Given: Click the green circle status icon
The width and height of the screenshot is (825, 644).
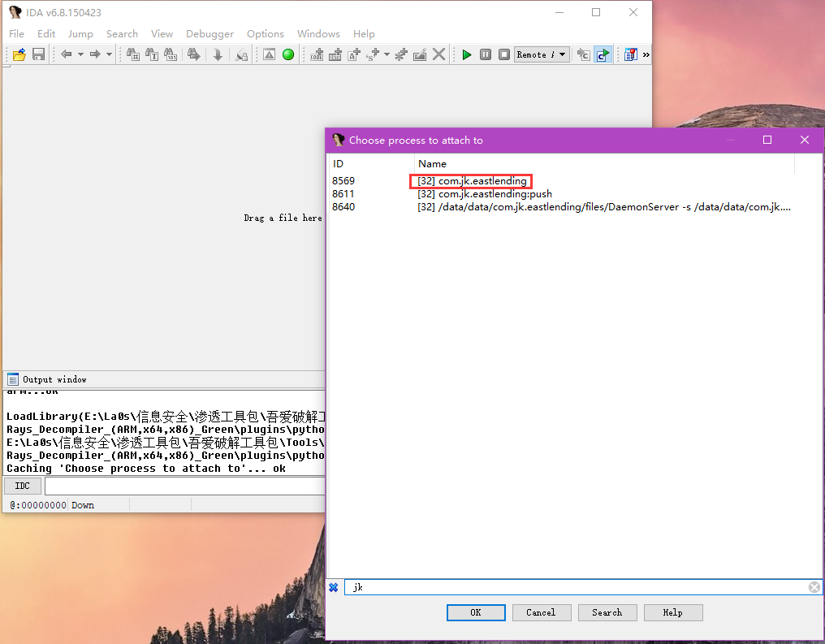Looking at the screenshot, I should [288, 54].
